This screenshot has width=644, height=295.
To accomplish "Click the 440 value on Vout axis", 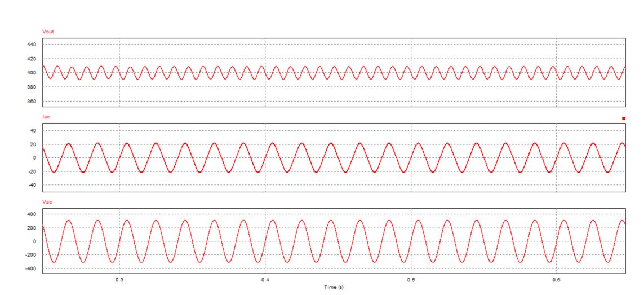I will [31, 45].
